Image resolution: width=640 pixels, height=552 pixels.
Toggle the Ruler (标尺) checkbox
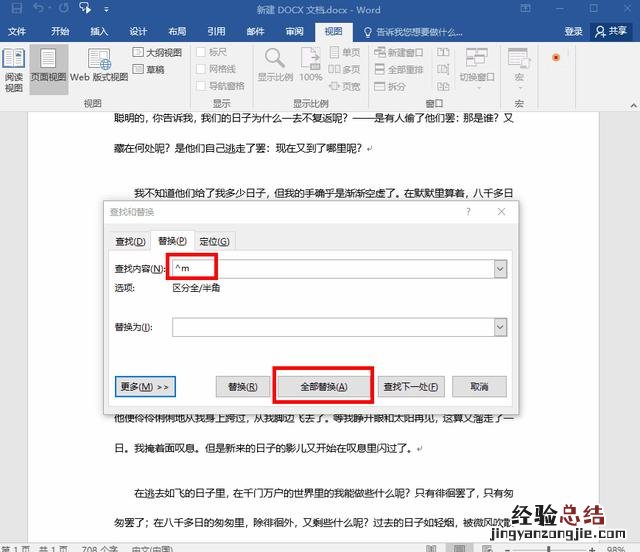[202, 52]
